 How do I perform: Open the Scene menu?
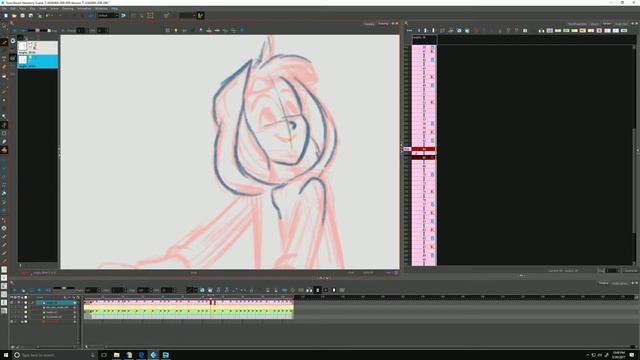click(54, 8)
